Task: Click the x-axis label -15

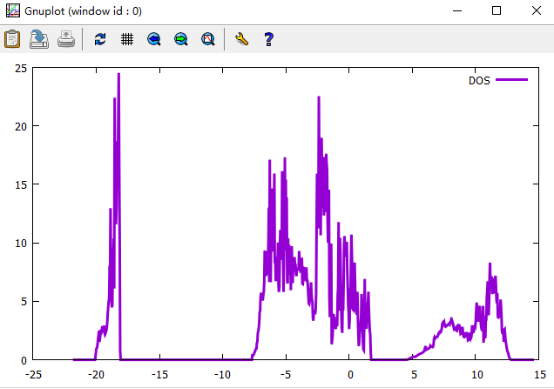Action: click(x=159, y=375)
